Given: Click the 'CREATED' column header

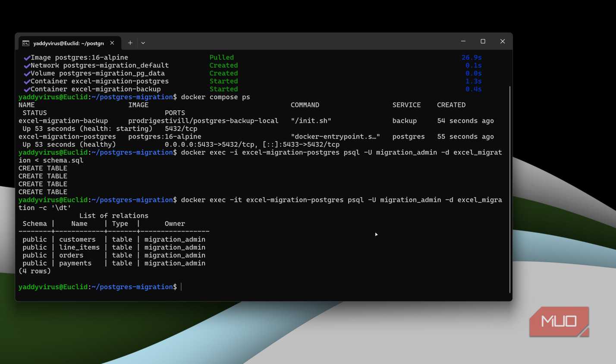Looking at the screenshot, I should [451, 105].
